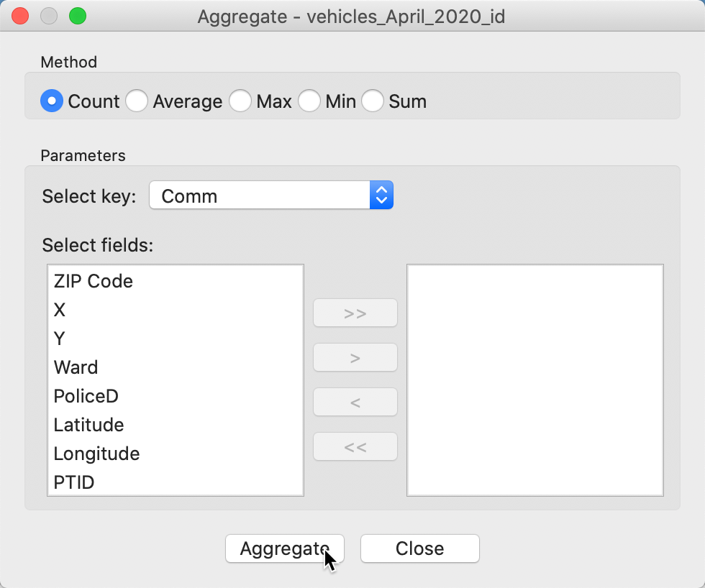Enable the Sum aggregation method

373,101
